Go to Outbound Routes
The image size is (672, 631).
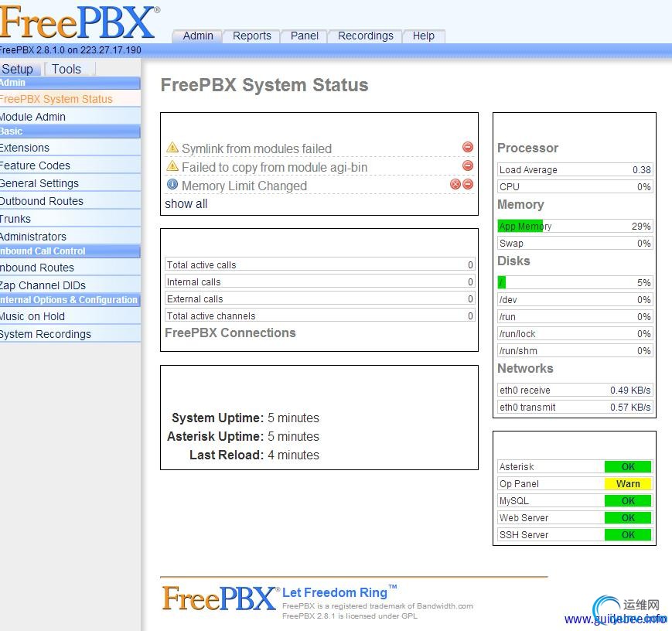point(70,201)
